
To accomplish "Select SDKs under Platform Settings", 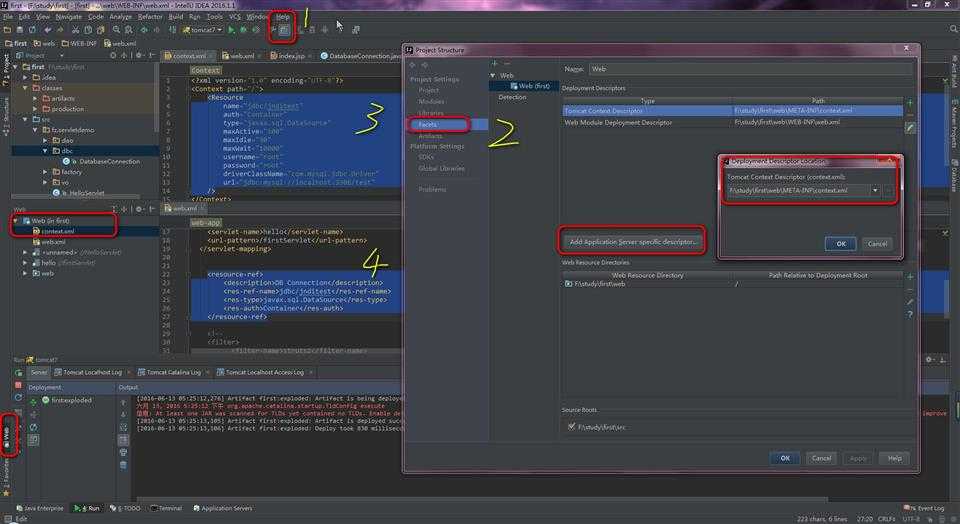I will (x=426, y=157).
